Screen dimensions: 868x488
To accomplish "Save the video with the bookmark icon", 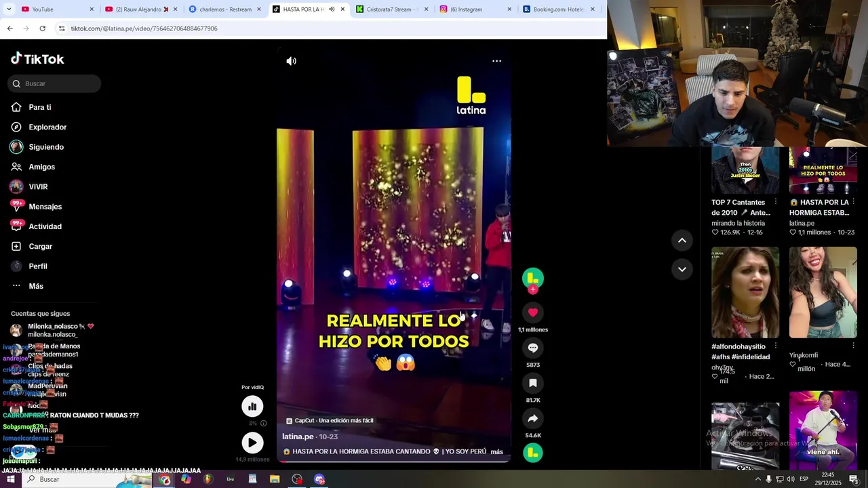I will 533,383.
